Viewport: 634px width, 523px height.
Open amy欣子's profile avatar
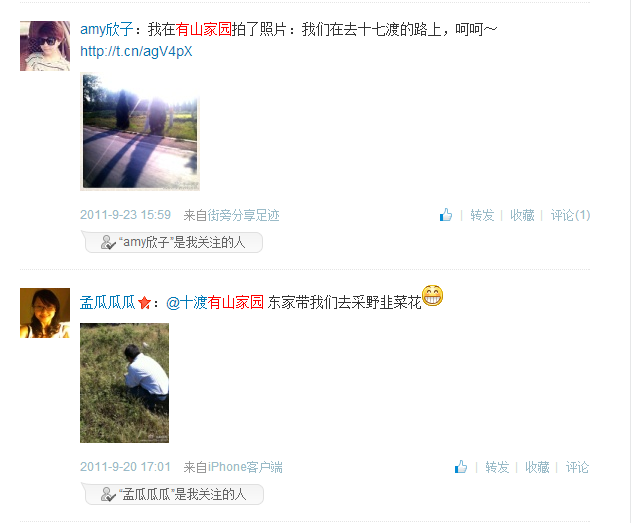(45, 46)
